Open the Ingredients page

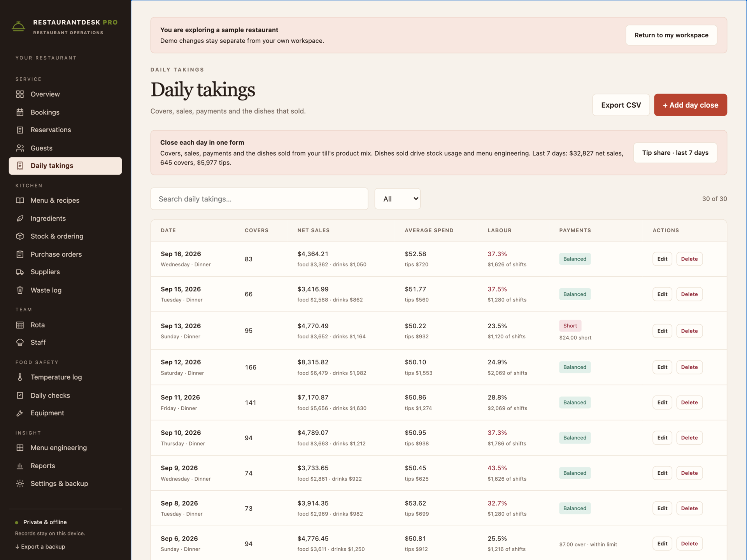click(x=65, y=218)
